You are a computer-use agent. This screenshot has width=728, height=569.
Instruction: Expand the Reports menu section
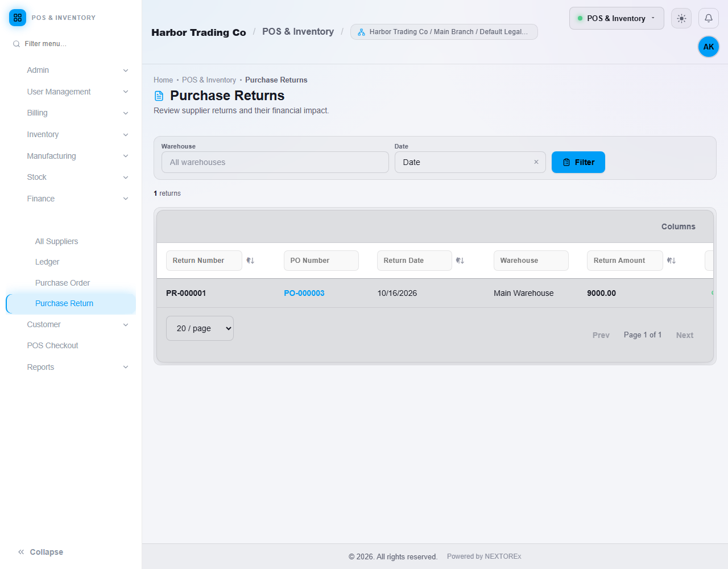coord(77,367)
